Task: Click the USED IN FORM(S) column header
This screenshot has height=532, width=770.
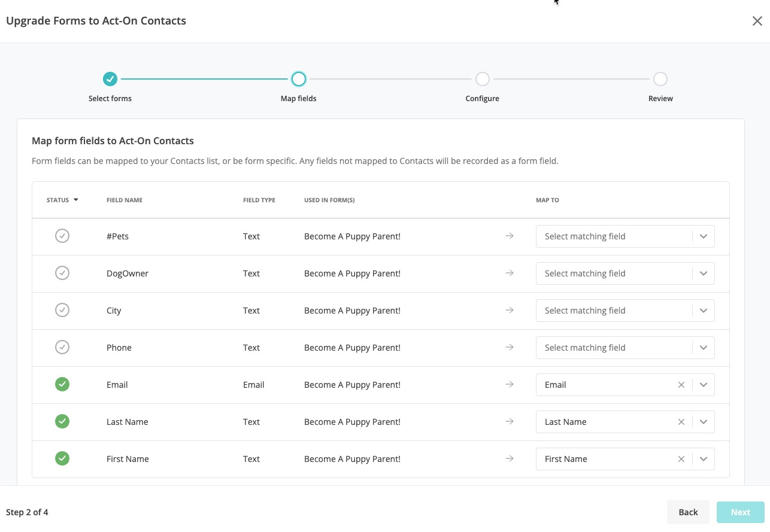Action: (329, 200)
